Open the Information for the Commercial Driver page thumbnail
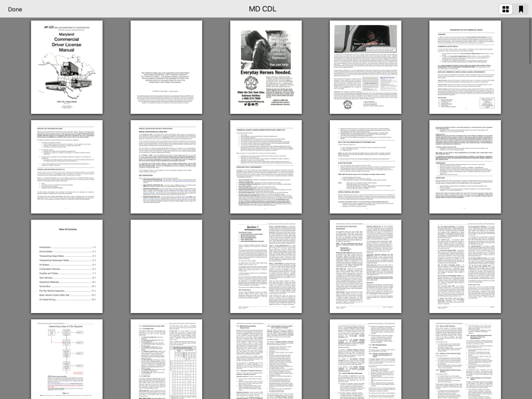 click(x=465, y=67)
